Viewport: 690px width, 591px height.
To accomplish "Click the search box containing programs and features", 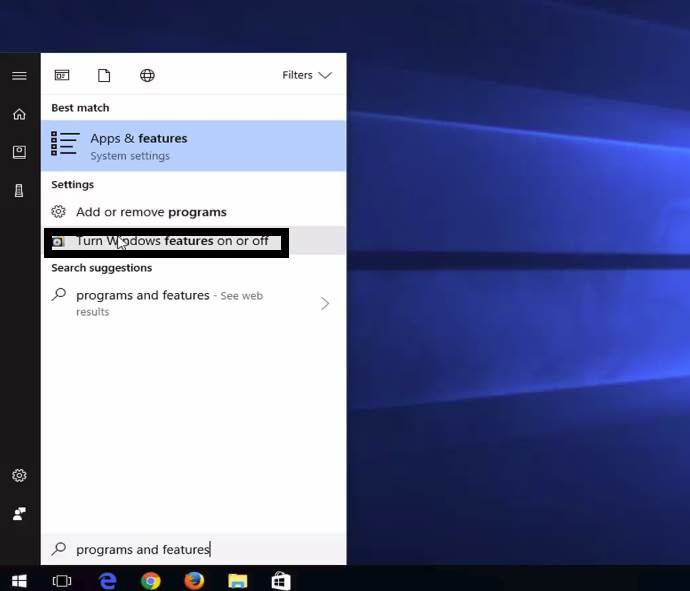I will click(194, 549).
